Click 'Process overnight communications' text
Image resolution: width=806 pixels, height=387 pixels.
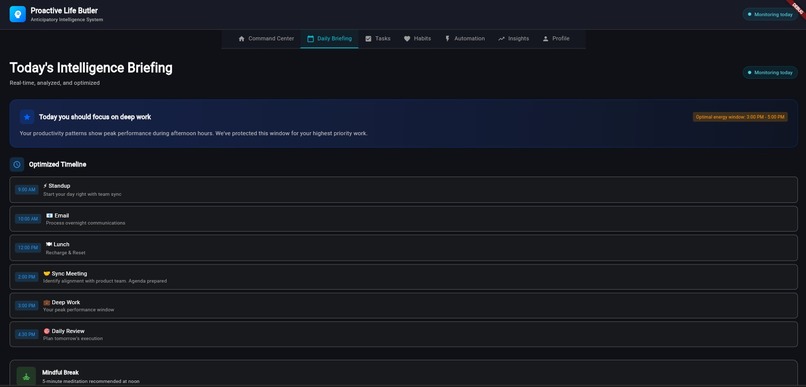(85, 223)
